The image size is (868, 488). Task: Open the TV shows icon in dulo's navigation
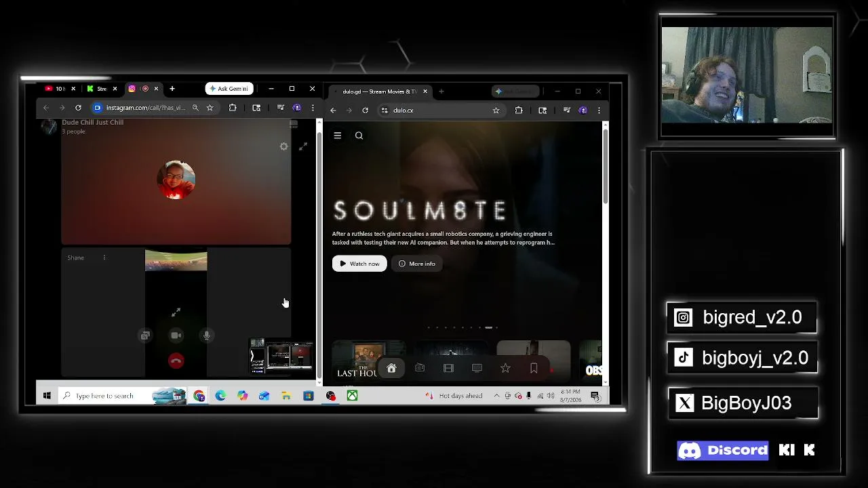pos(477,368)
